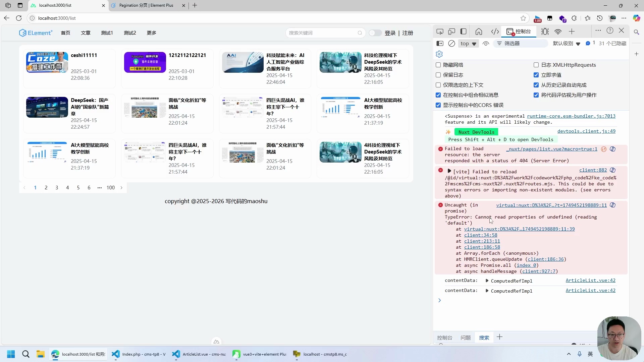Click the search magnifier in site search box
Image resolution: width=644 pixels, height=362 pixels.
coord(360,33)
